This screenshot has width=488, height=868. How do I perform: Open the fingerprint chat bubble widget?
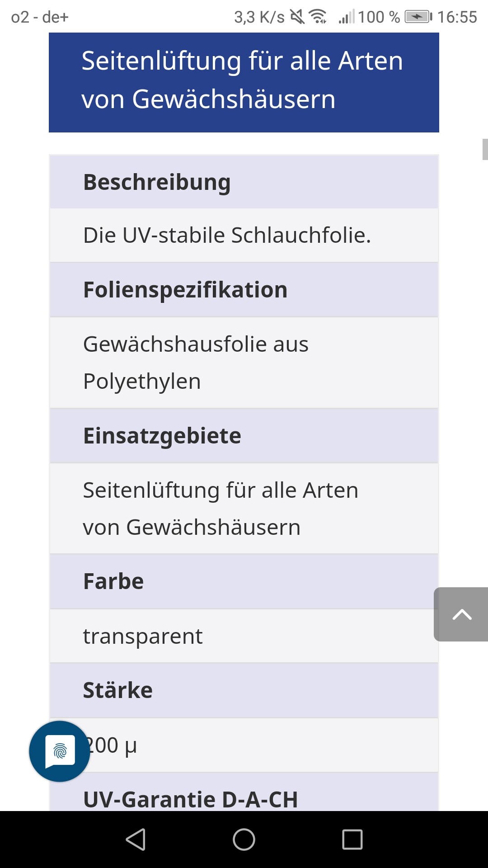(60, 751)
